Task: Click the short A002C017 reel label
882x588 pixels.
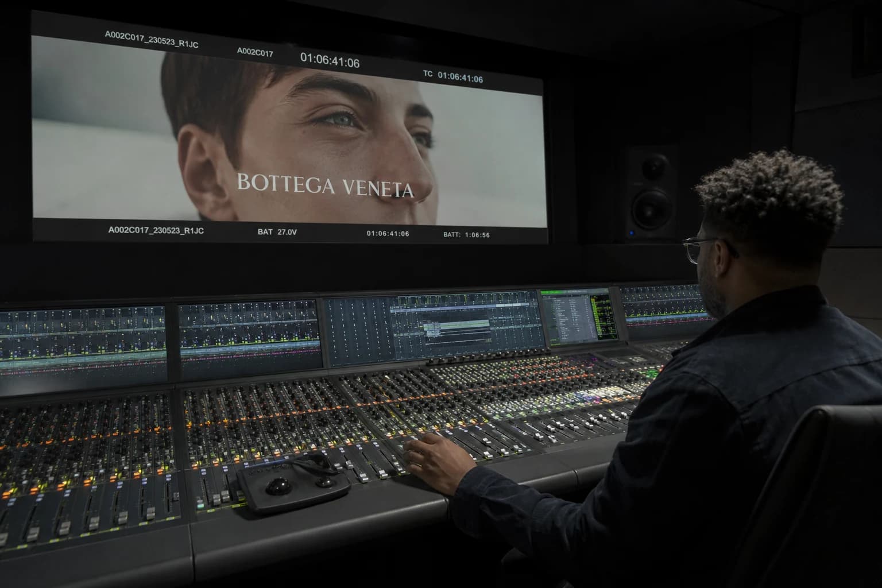Action: coord(255,52)
